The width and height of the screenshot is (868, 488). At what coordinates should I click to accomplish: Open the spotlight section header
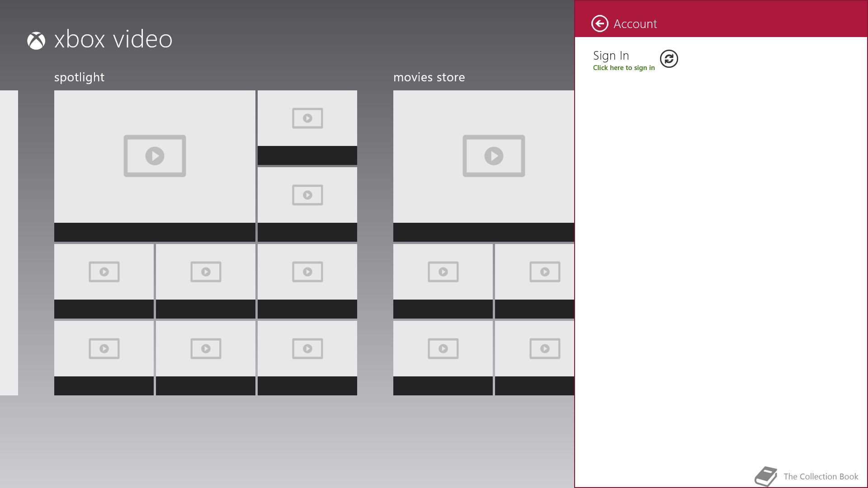coord(79,77)
